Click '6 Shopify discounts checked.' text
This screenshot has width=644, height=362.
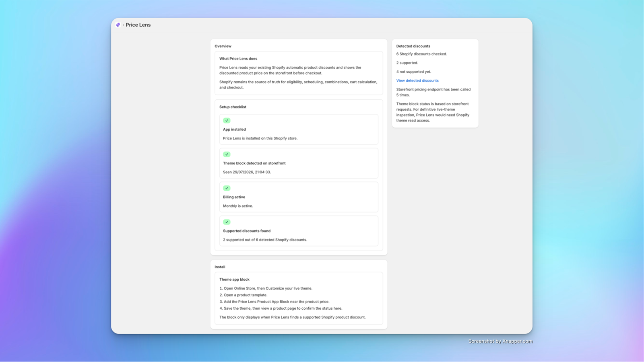[421, 54]
